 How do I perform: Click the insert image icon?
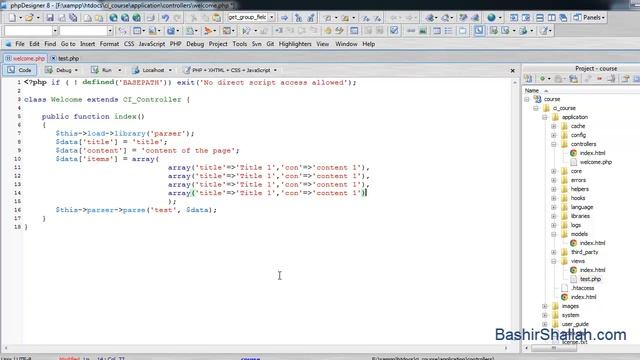[423, 31]
